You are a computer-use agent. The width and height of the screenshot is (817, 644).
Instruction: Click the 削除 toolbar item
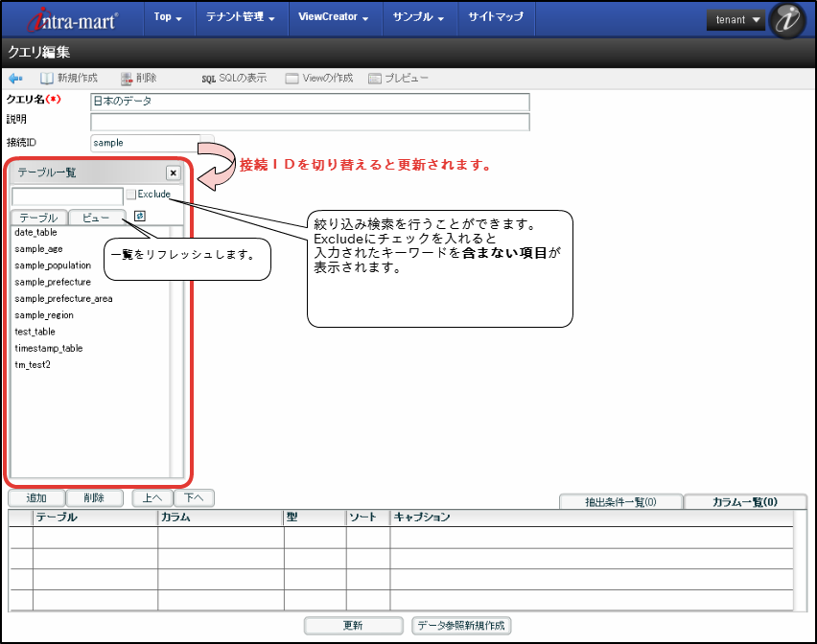[x=139, y=78]
